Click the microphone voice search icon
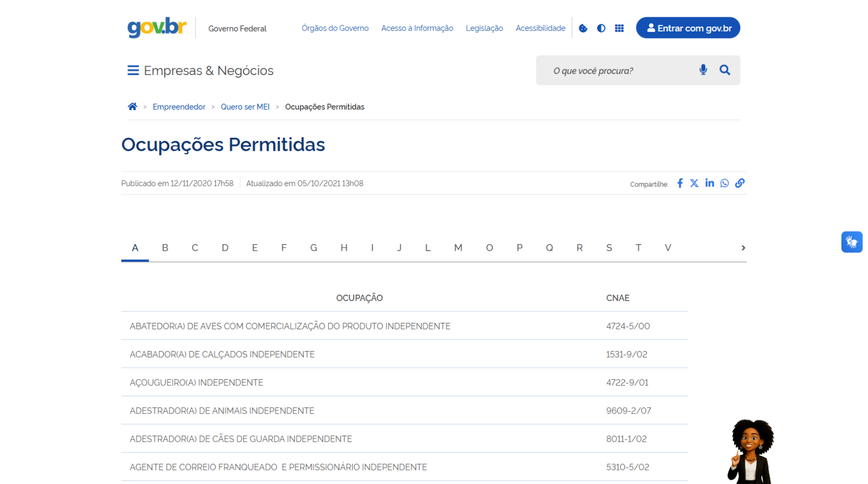 703,70
